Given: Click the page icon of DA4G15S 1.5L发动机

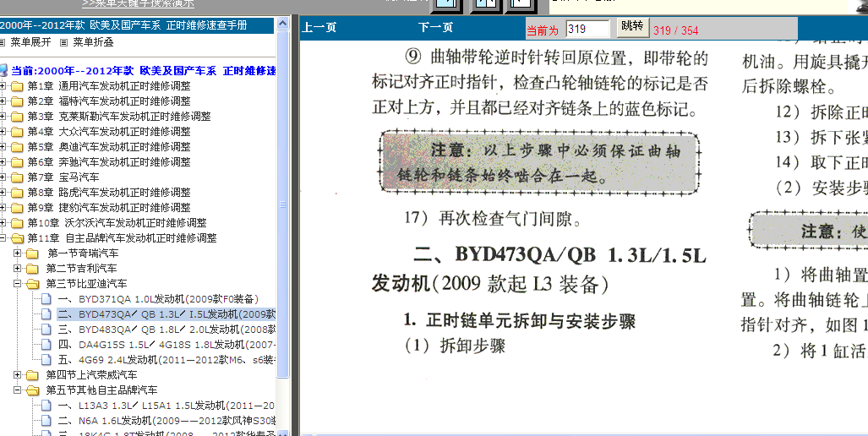Looking at the screenshot, I should (46, 345).
